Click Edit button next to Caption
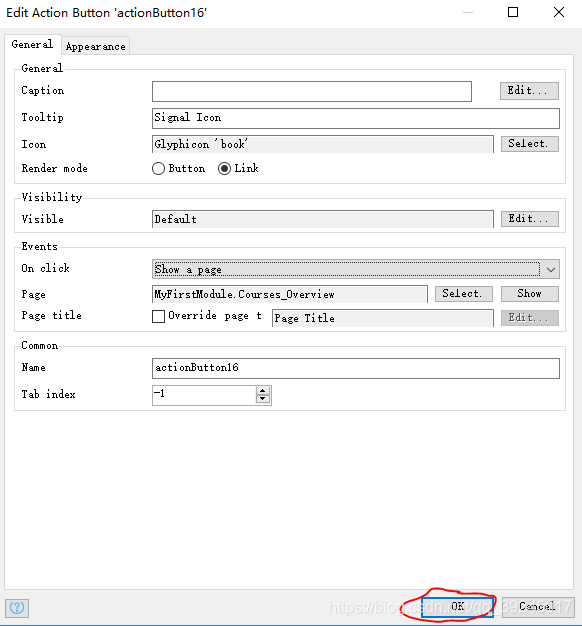Image resolution: width=582 pixels, height=626 pixels. 529,91
